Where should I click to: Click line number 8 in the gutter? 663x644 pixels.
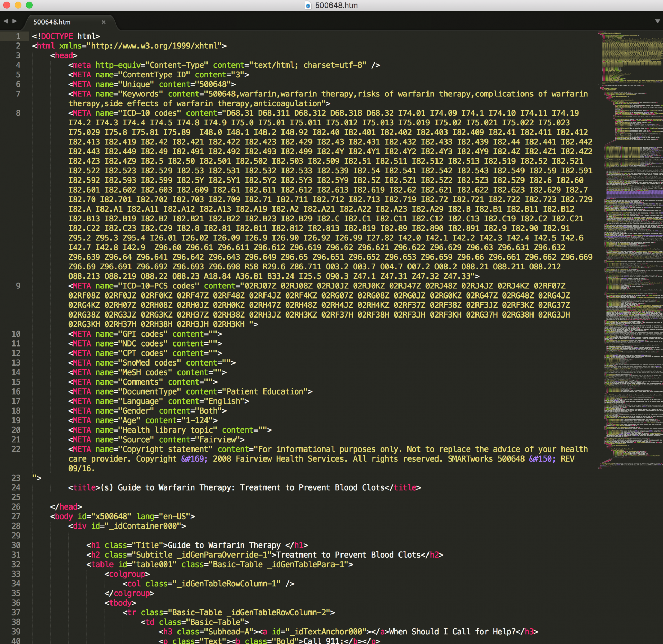point(18,113)
